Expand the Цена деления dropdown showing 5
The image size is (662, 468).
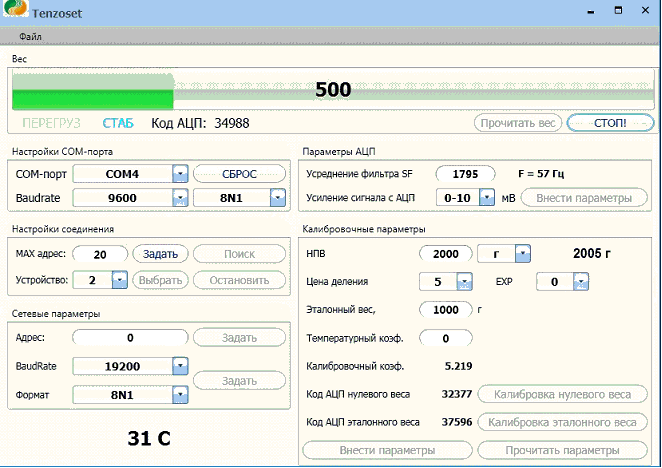coord(464,282)
